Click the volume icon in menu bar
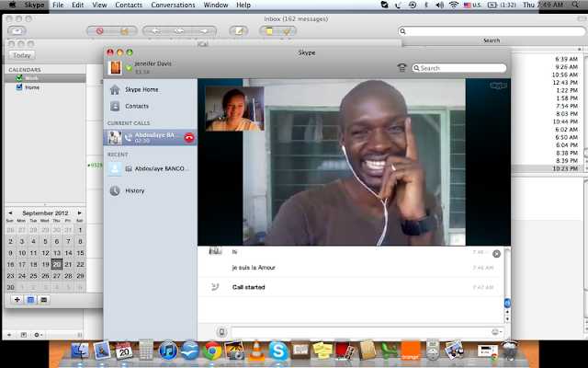Image resolution: width=588 pixels, height=368 pixels. point(439,5)
